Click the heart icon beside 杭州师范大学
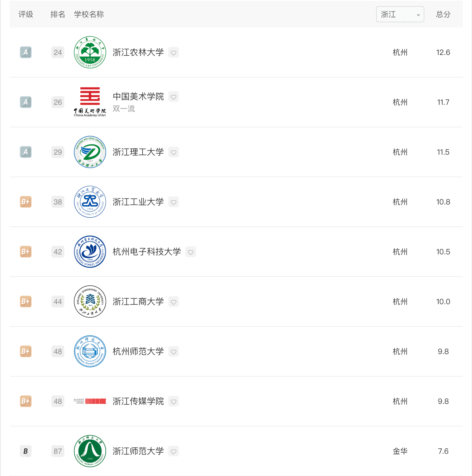472x476 pixels. coord(174,352)
